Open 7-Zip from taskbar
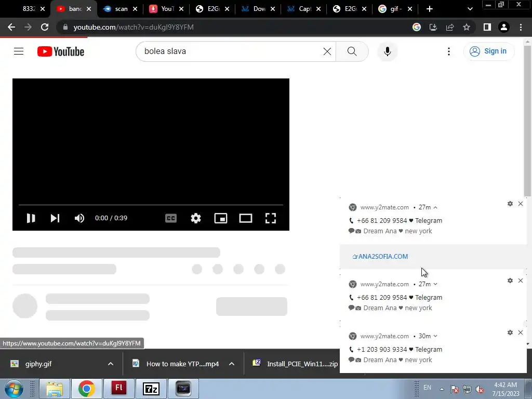The height and width of the screenshot is (399, 532). 151,389
